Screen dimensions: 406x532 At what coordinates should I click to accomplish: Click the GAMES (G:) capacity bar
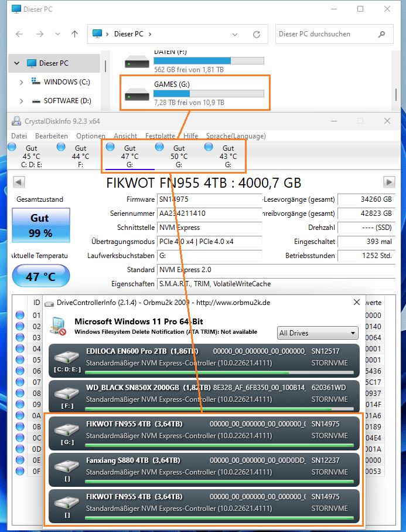[x=209, y=93]
